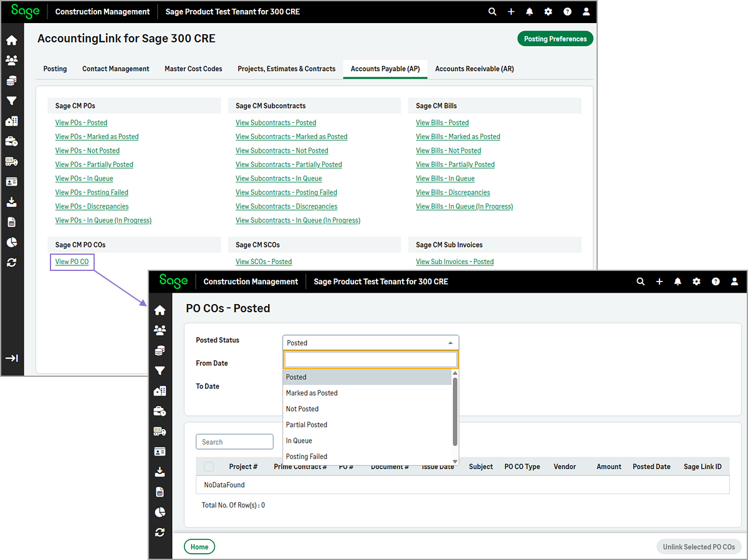This screenshot has width=748, height=560.
Task: Click dropdown filter text field
Action: pyautogui.click(x=371, y=359)
